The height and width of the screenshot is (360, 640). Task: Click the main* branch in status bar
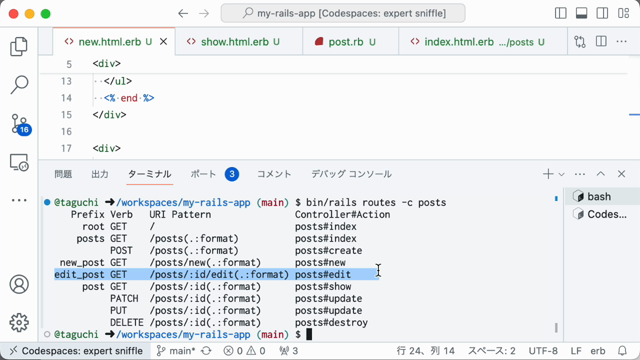[x=176, y=351]
